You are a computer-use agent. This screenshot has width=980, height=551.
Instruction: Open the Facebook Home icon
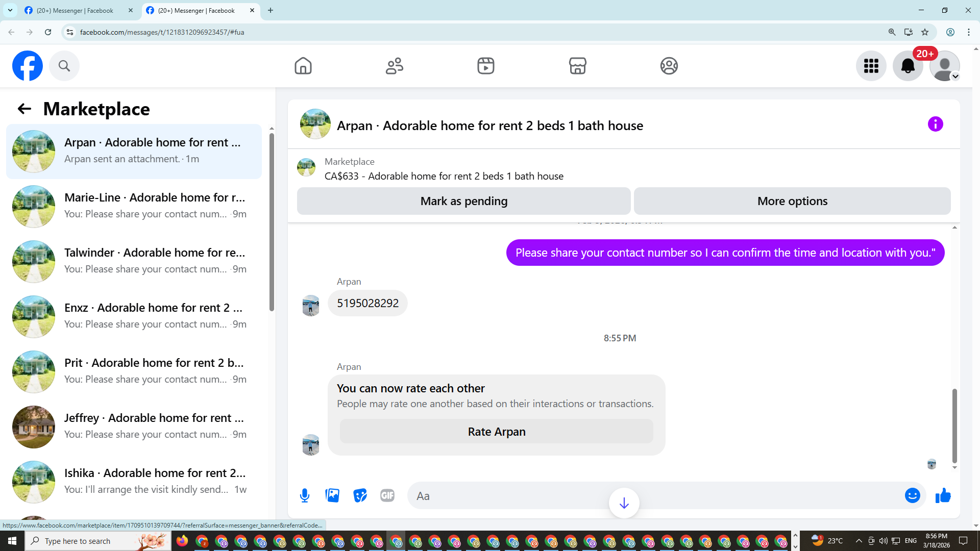[x=303, y=66]
